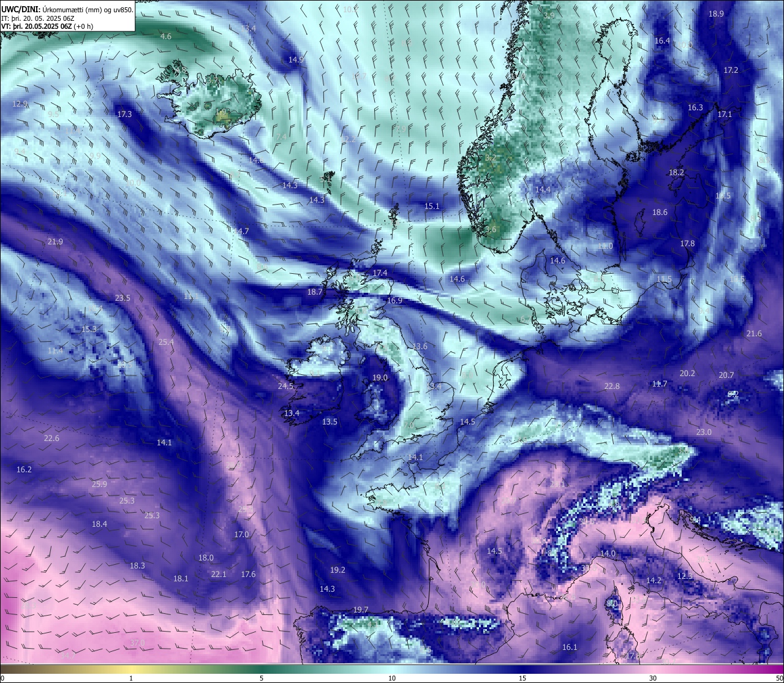Click the 17.0 value on the map
Screen dimensions: 784x683
point(241,534)
